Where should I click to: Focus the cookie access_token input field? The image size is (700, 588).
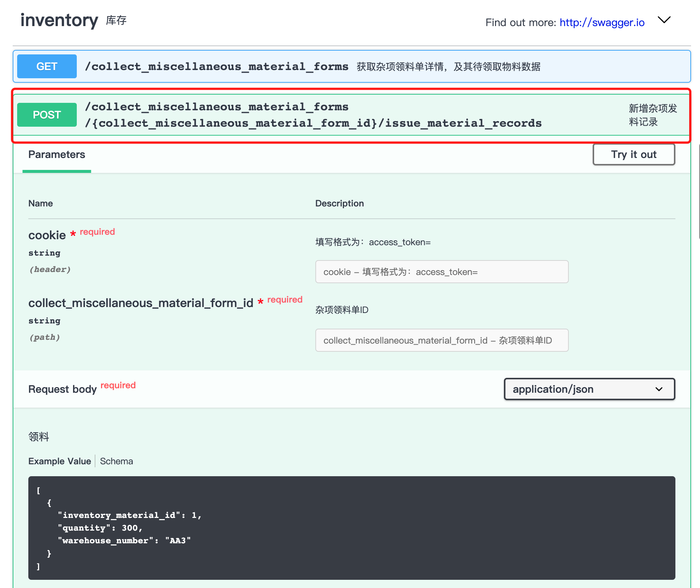point(441,272)
